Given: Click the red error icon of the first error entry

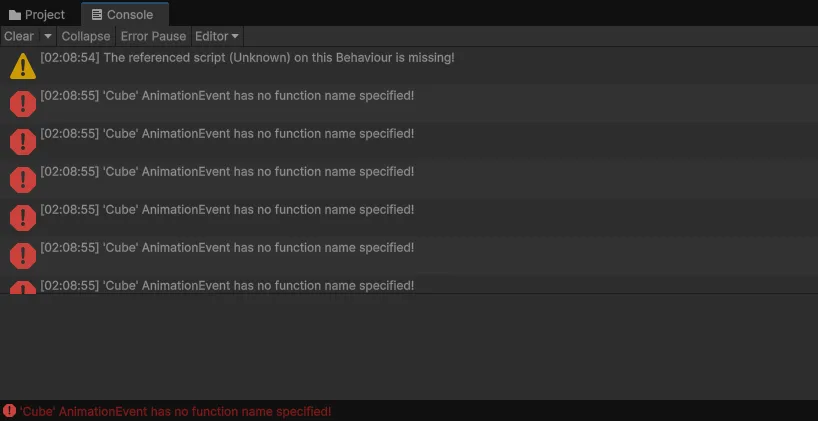Looking at the screenshot, I should 22,104.
